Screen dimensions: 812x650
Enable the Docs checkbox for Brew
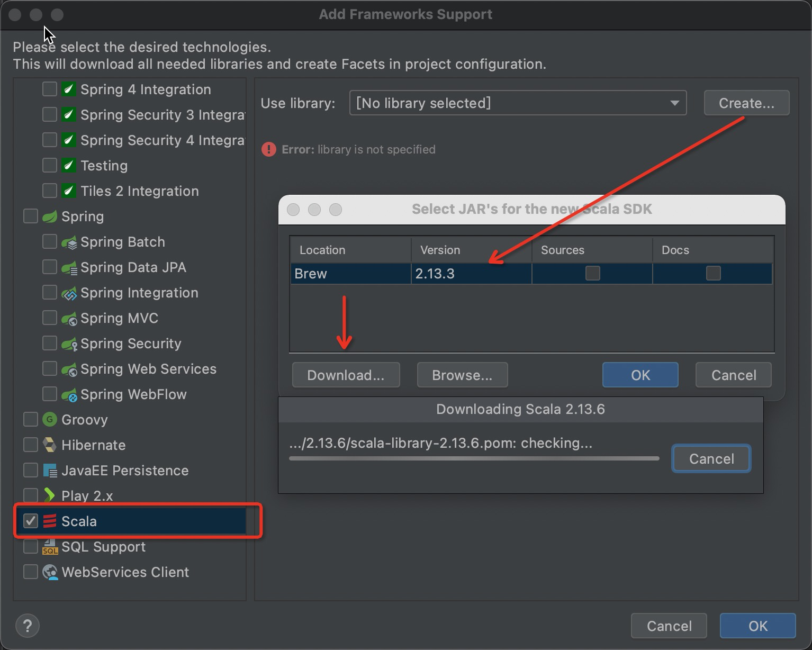(x=713, y=273)
